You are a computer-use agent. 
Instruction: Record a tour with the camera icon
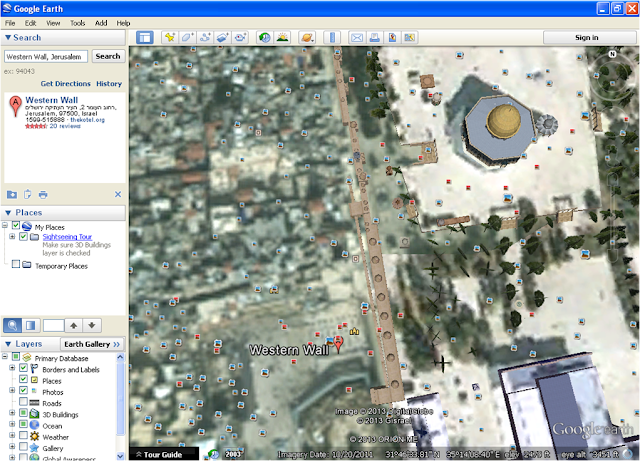point(240,38)
